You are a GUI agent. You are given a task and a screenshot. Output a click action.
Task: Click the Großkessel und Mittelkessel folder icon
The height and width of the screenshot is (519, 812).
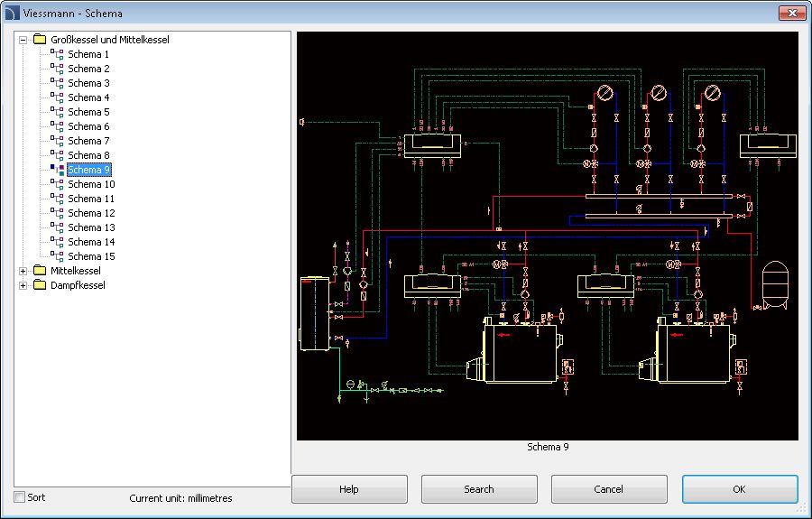tap(40, 40)
